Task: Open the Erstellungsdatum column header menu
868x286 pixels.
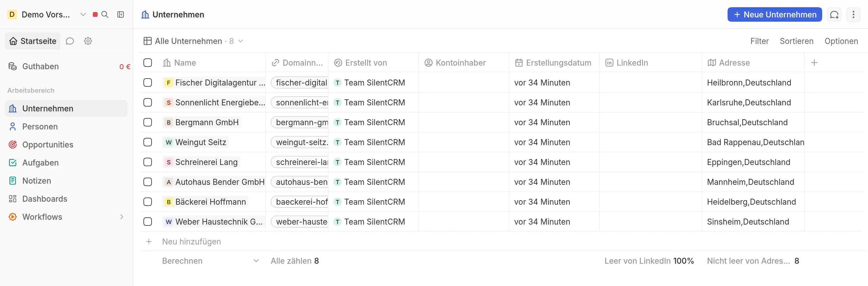Action: (x=554, y=63)
